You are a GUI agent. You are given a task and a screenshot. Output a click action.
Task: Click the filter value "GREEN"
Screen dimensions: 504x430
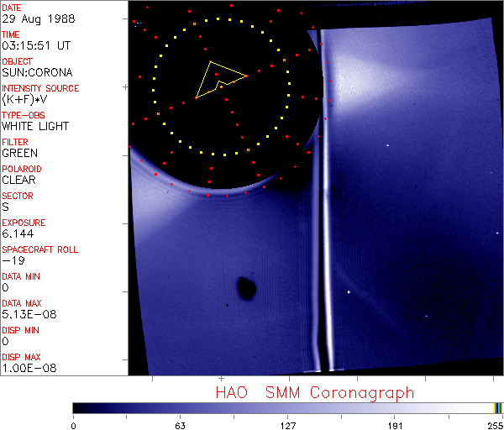[x=19, y=154]
